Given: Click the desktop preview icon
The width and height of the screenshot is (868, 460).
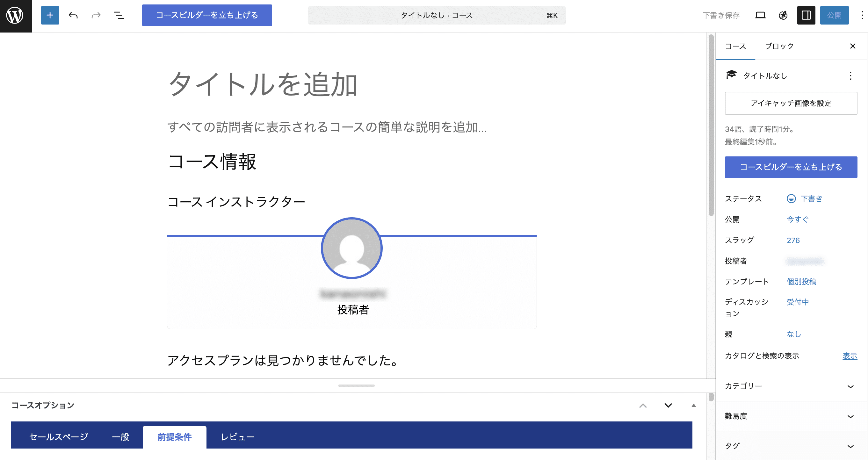Looking at the screenshot, I should coord(760,15).
